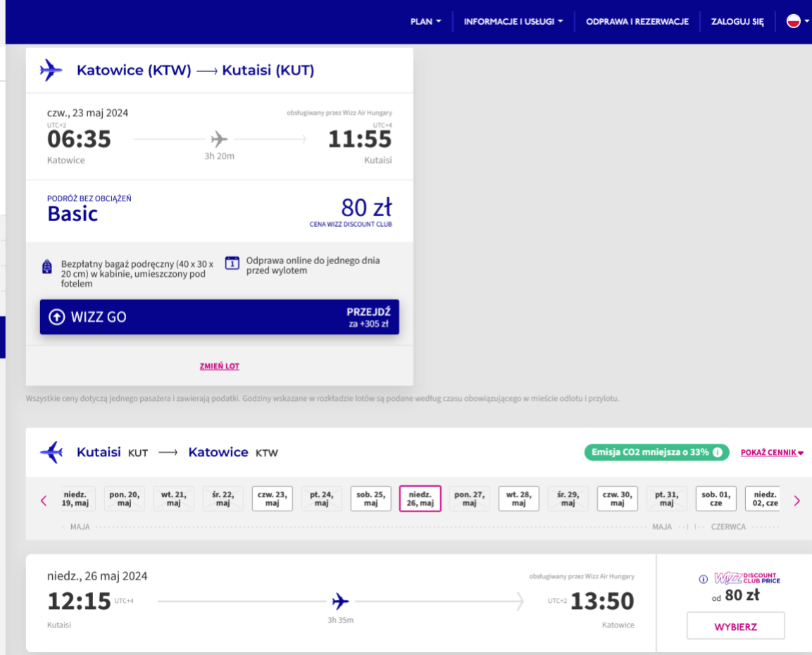Click the backpack hand baggage icon
The width and height of the screenshot is (812, 655).
point(47,267)
